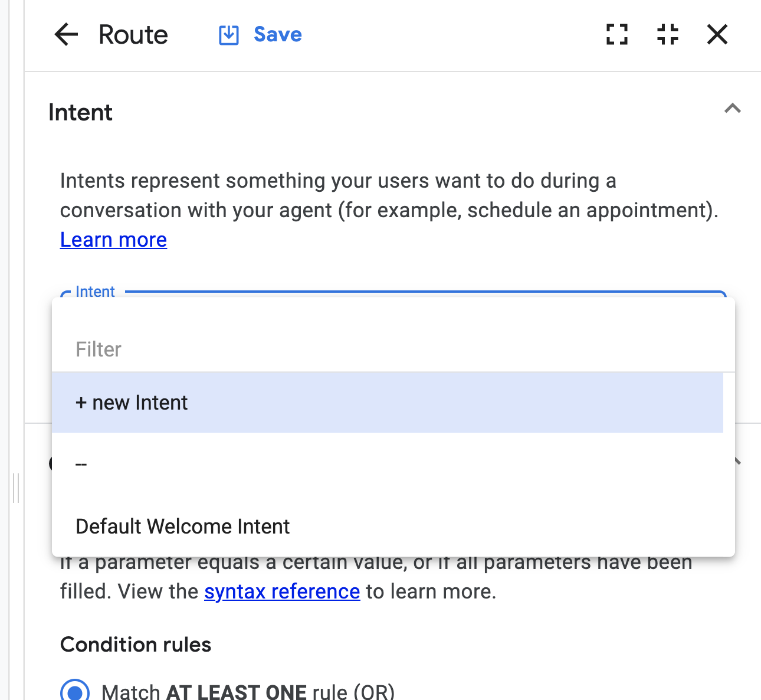Click the panel resize handle on left edge
The image size is (761, 700).
[16, 488]
